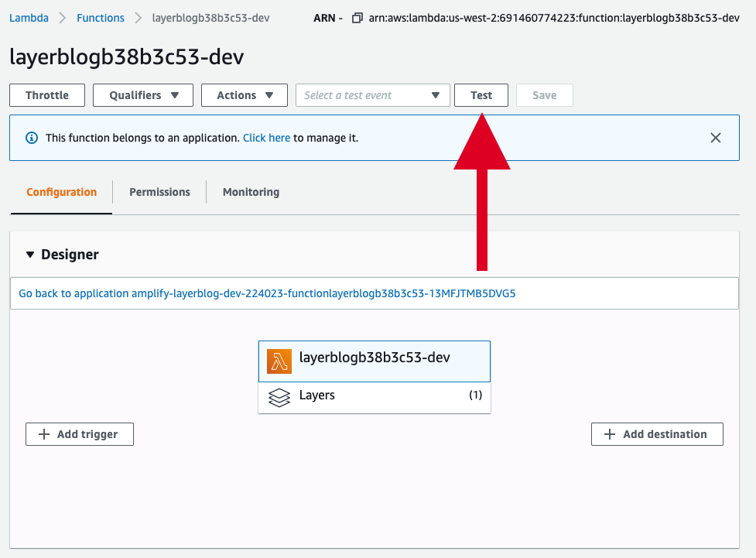Click the Test button

pyautogui.click(x=481, y=95)
